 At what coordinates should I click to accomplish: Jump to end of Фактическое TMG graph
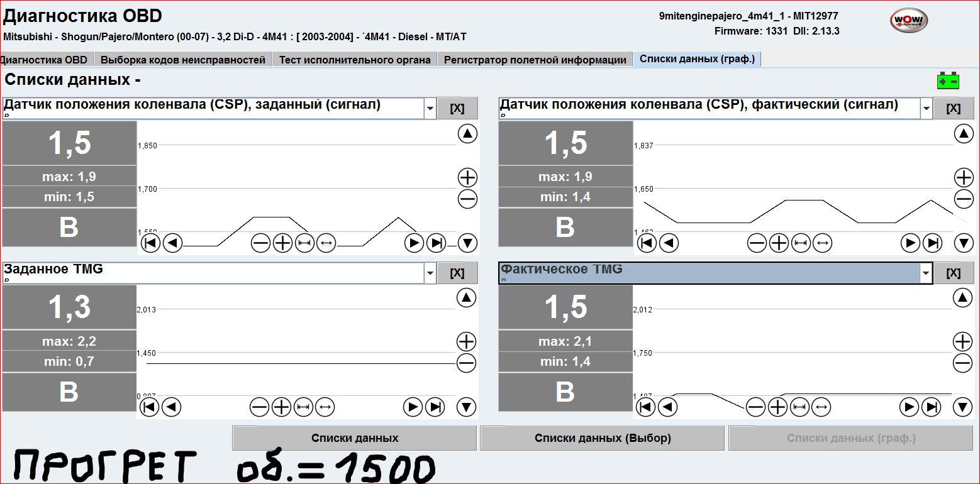click(x=931, y=407)
